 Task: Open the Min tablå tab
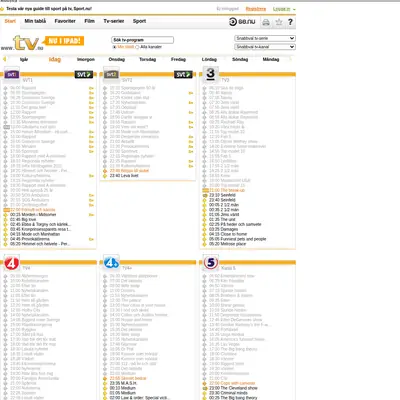[x=35, y=21]
